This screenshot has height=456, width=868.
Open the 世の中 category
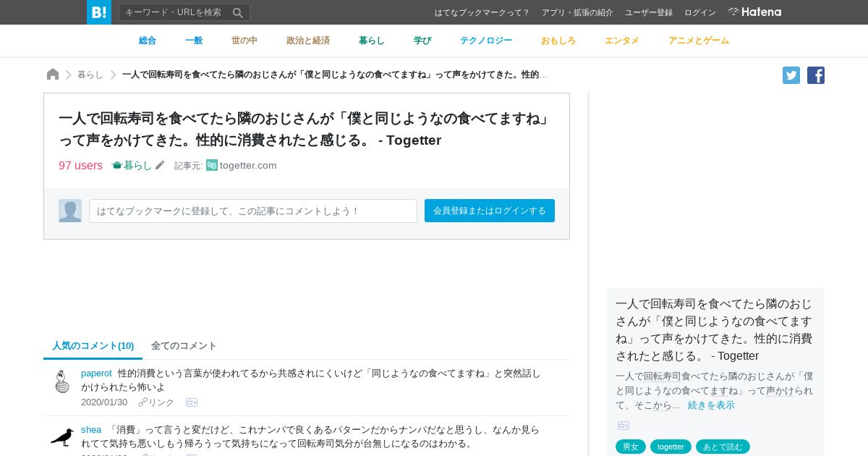click(x=244, y=41)
